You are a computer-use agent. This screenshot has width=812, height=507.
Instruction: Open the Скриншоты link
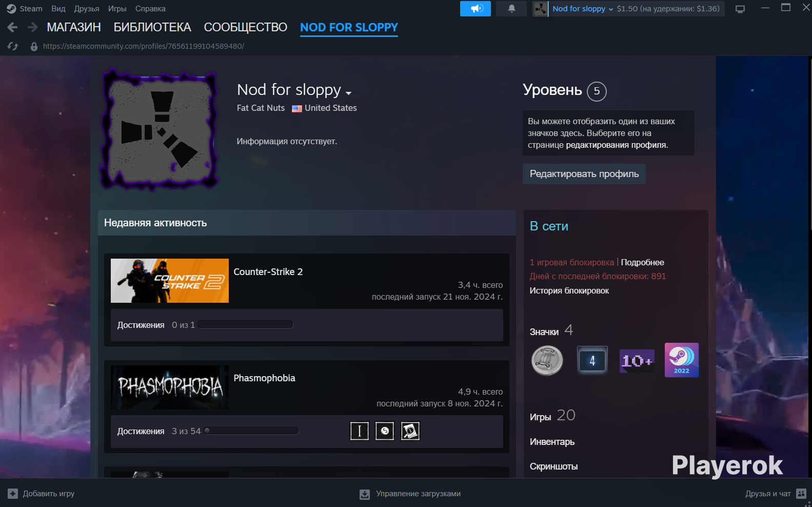(553, 466)
